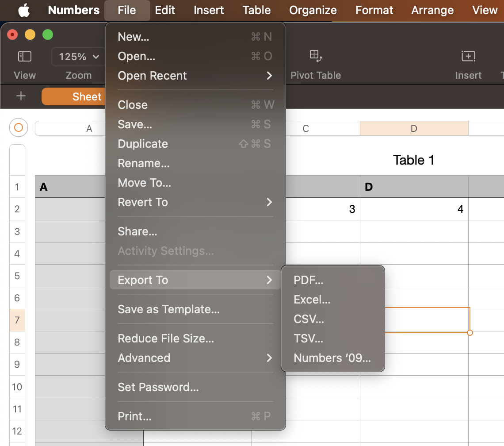Click the selected cell's orange resize handle
The width and height of the screenshot is (504, 446).
470,333
